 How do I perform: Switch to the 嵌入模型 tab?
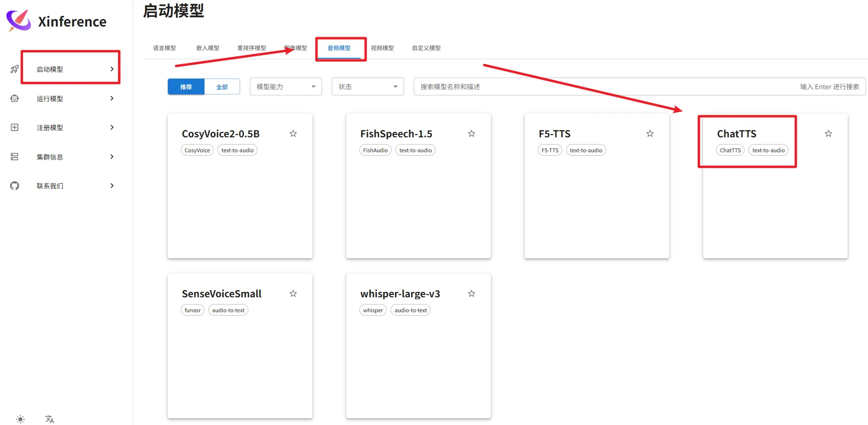208,48
